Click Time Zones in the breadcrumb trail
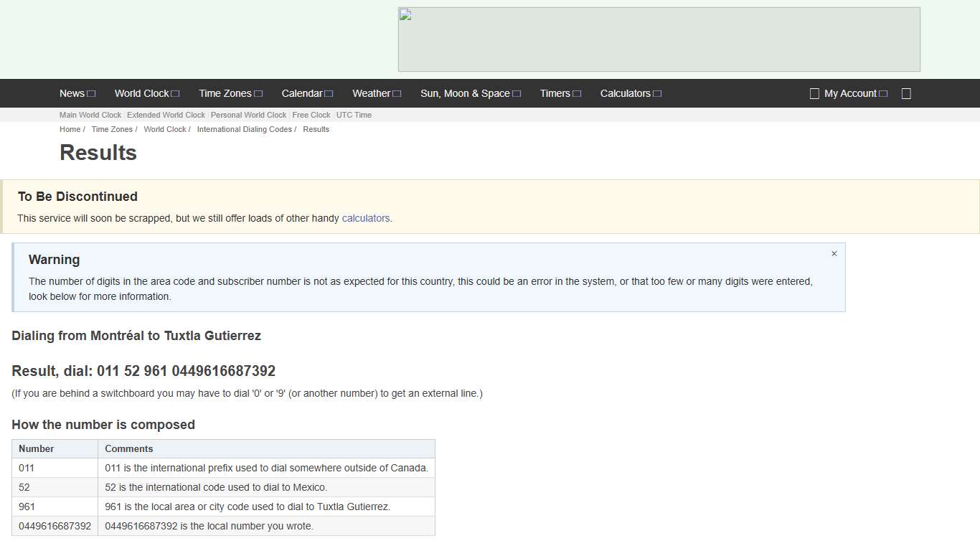Viewport: 980px width, 551px height. 112,129
